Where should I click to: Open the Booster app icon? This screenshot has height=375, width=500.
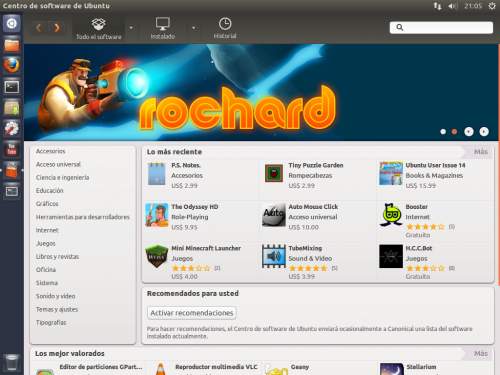(391, 215)
